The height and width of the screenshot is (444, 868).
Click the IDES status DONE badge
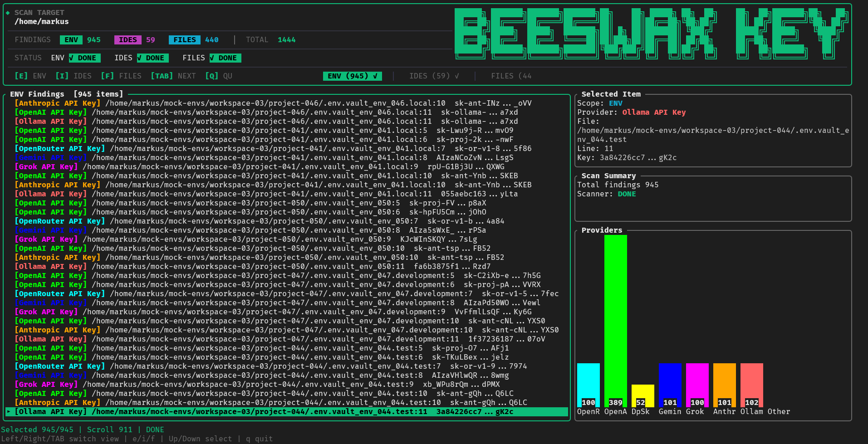pos(153,58)
